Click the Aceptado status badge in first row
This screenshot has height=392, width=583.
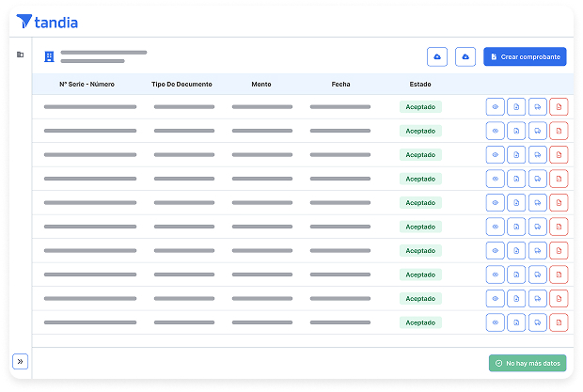click(420, 107)
